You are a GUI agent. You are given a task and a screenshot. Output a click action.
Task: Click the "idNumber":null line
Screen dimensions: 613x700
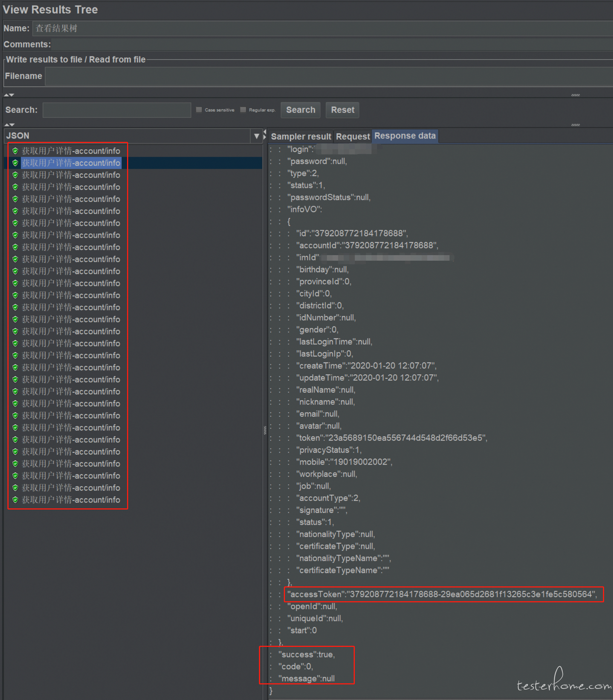[326, 318]
